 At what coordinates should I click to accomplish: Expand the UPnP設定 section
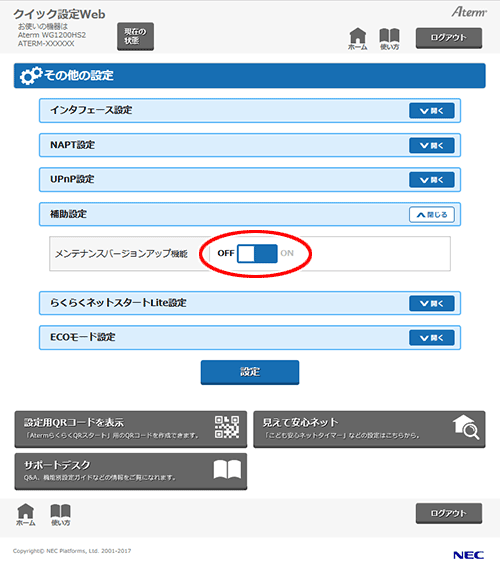tap(432, 180)
